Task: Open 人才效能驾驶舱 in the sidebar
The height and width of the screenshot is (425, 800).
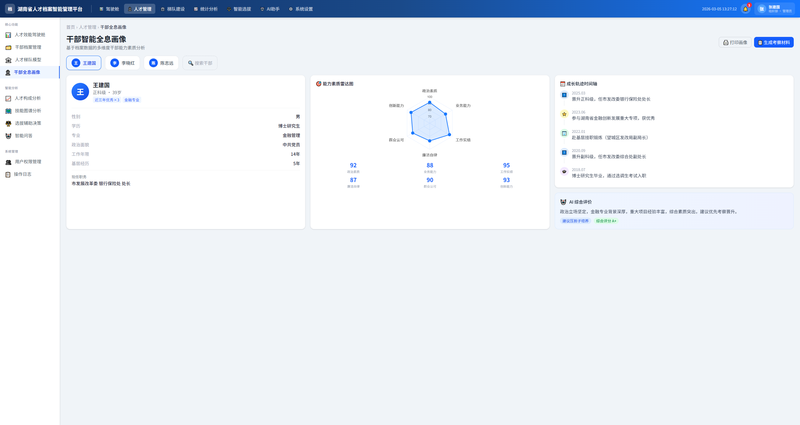Action: (28, 35)
